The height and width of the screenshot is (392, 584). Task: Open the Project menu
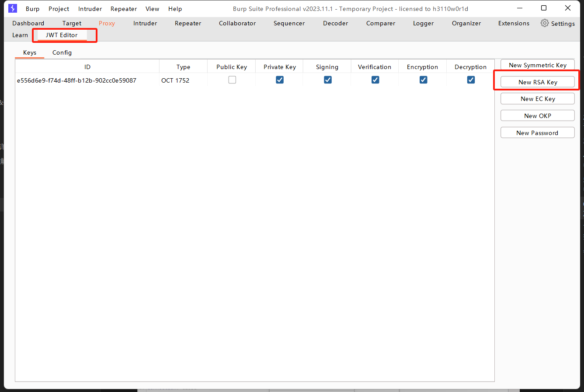[x=59, y=9]
